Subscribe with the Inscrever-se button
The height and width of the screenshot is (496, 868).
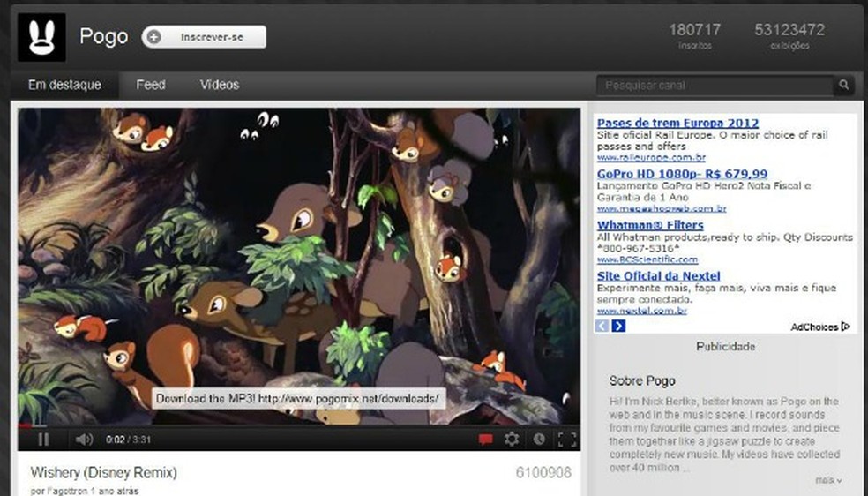coord(204,37)
